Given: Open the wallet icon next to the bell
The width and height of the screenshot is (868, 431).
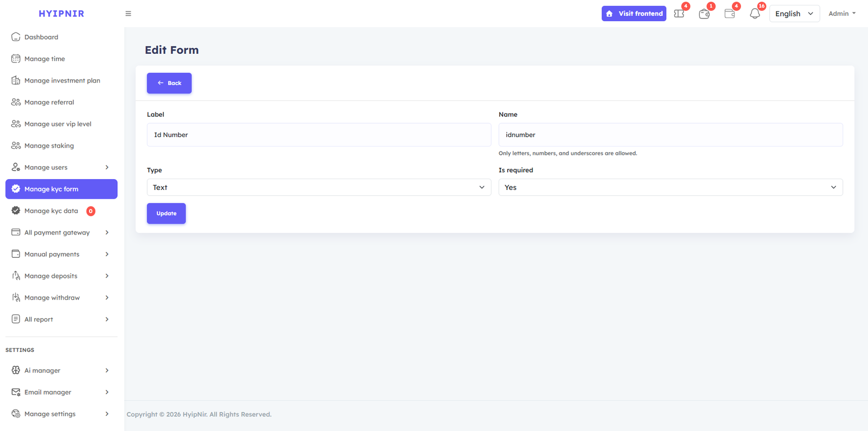Looking at the screenshot, I should tap(730, 14).
